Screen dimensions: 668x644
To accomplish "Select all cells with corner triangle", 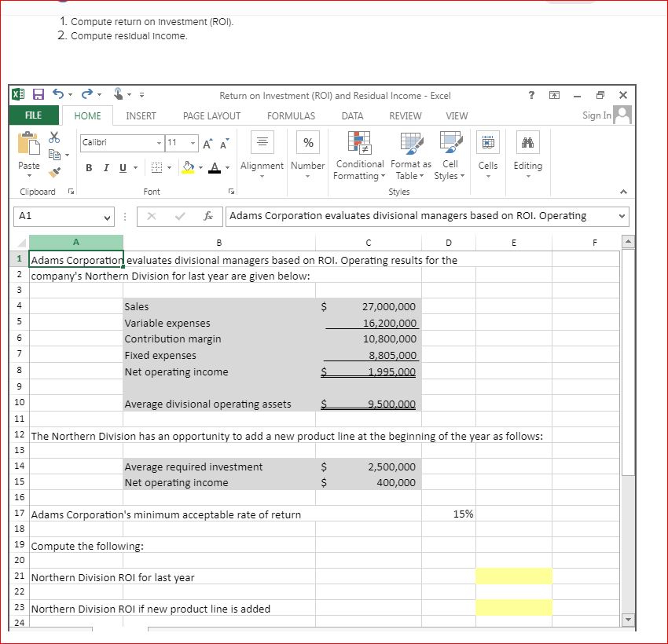I will coord(20,243).
